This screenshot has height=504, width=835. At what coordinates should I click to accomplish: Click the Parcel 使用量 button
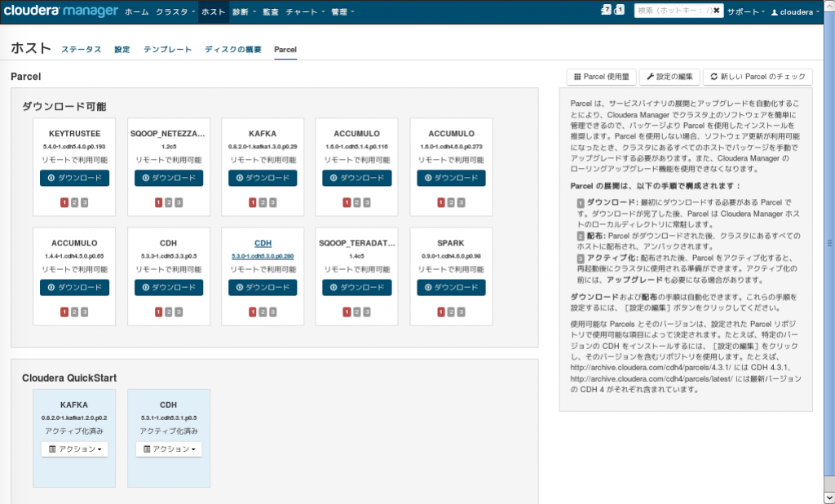click(x=601, y=77)
